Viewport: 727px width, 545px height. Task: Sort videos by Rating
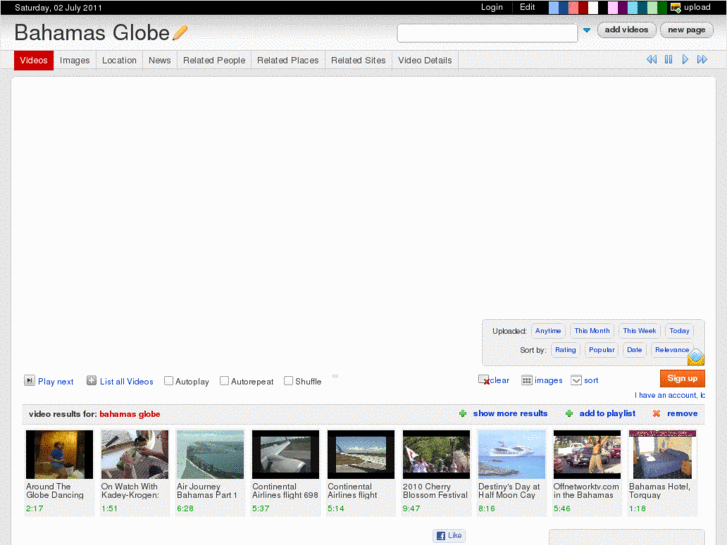click(566, 350)
